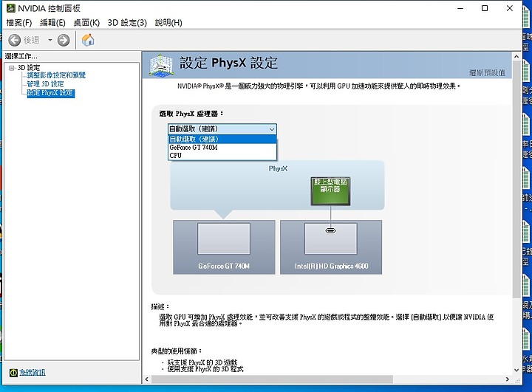Click horizontal scrollbar left arrow
The height and width of the screenshot is (392, 532).
point(146,379)
